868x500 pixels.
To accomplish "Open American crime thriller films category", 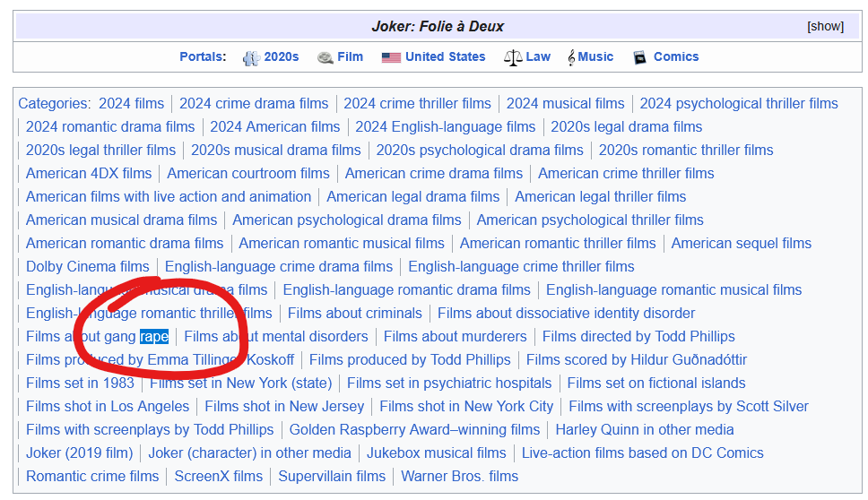I will 626,173.
